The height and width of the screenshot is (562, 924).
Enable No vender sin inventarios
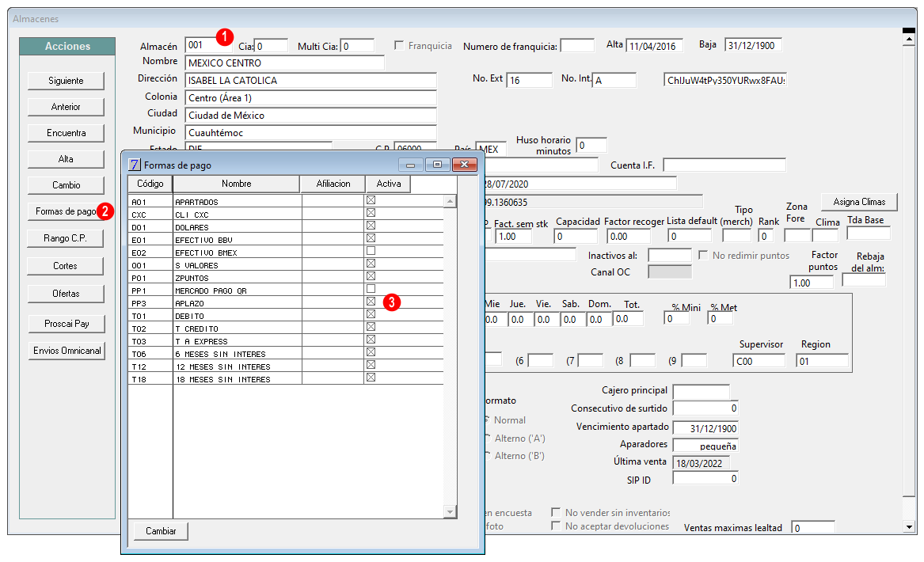[556, 512]
